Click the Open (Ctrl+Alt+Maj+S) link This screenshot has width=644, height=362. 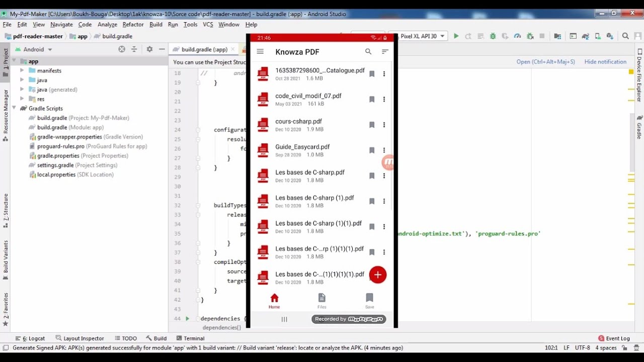pyautogui.click(x=545, y=62)
